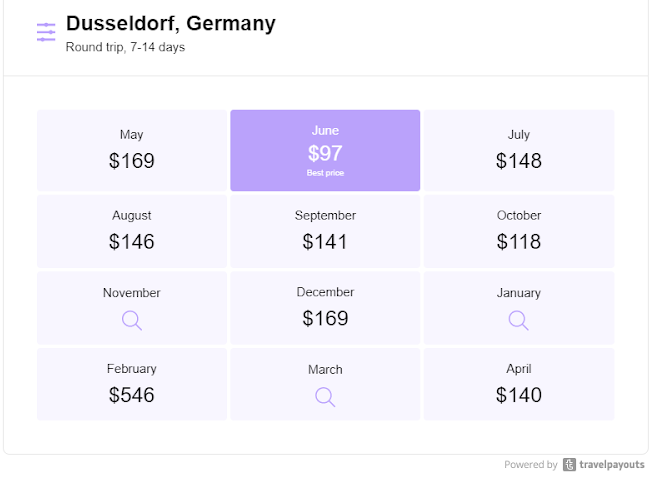Select the February $546 price tile

132,384
